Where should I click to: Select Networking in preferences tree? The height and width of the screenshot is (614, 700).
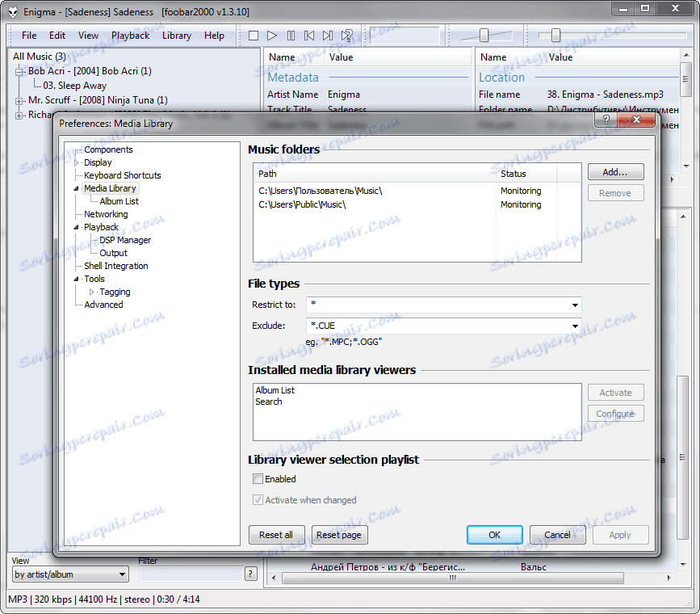click(x=106, y=215)
